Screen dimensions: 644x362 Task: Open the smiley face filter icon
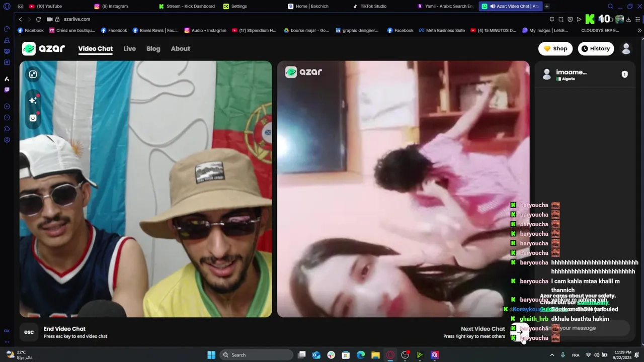tap(33, 118)
